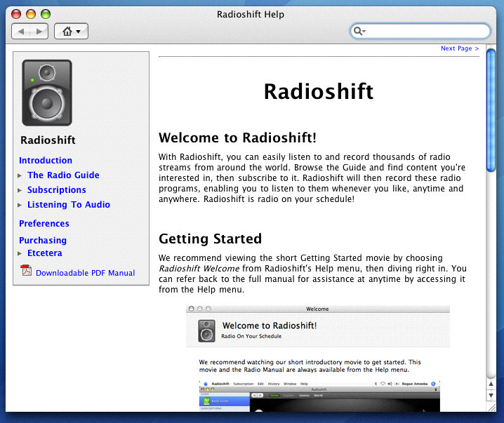The image size is (504, 423).
Task: Open the Home icon dropdown
Action: point(71,32)
